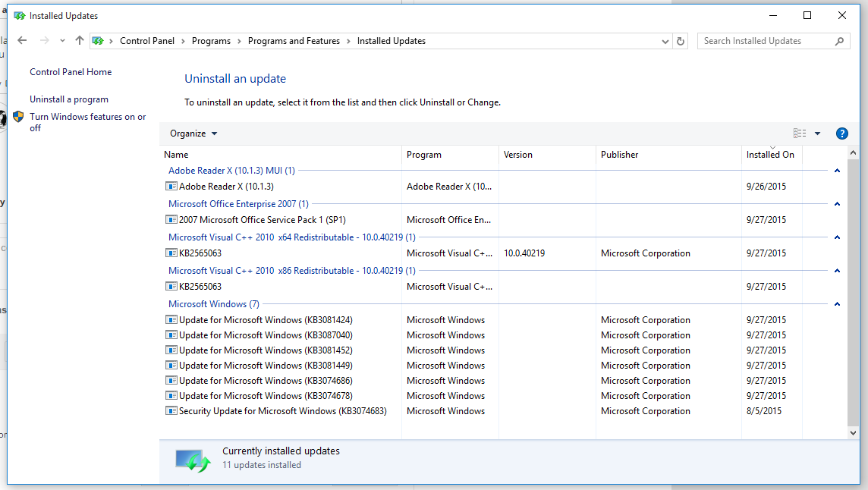Click the Currently installed updates icon

[193, 460]
